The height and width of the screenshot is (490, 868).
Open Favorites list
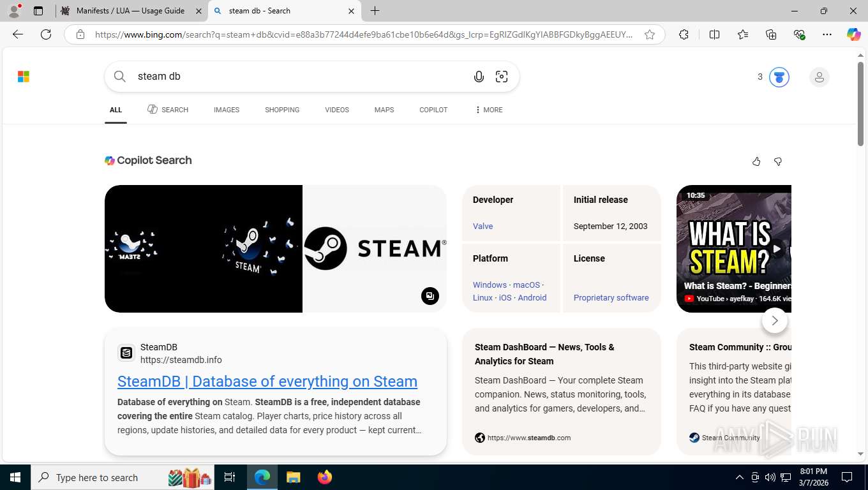click(x=743, y=34)
